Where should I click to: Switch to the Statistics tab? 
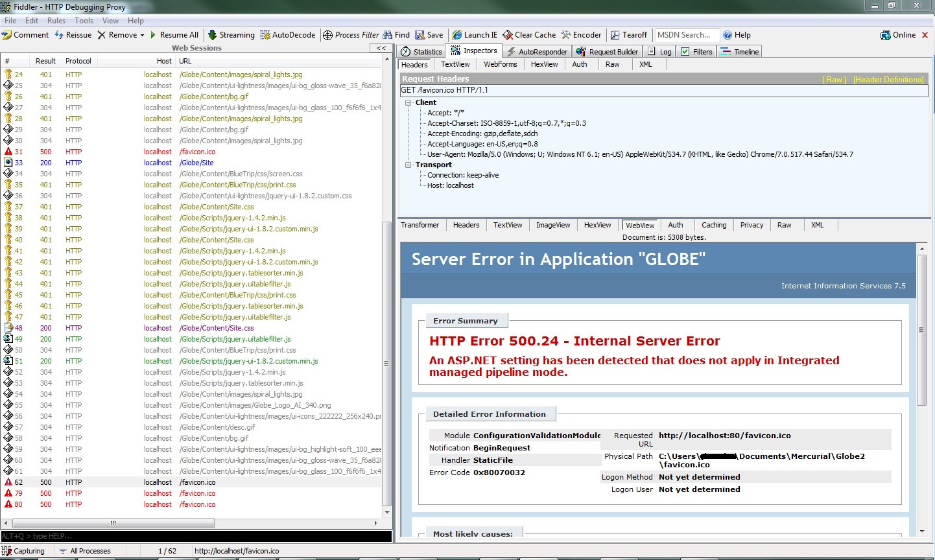click(x=421, y=52)
